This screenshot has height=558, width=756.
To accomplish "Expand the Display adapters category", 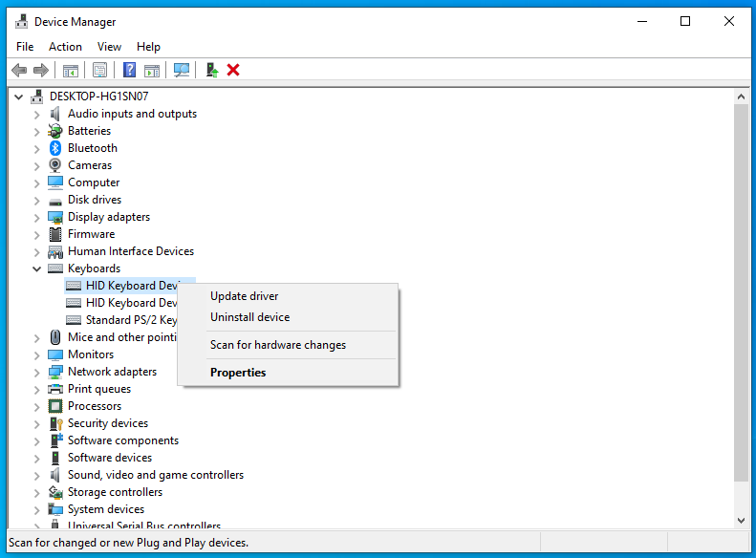I will (x=37, y=217).
